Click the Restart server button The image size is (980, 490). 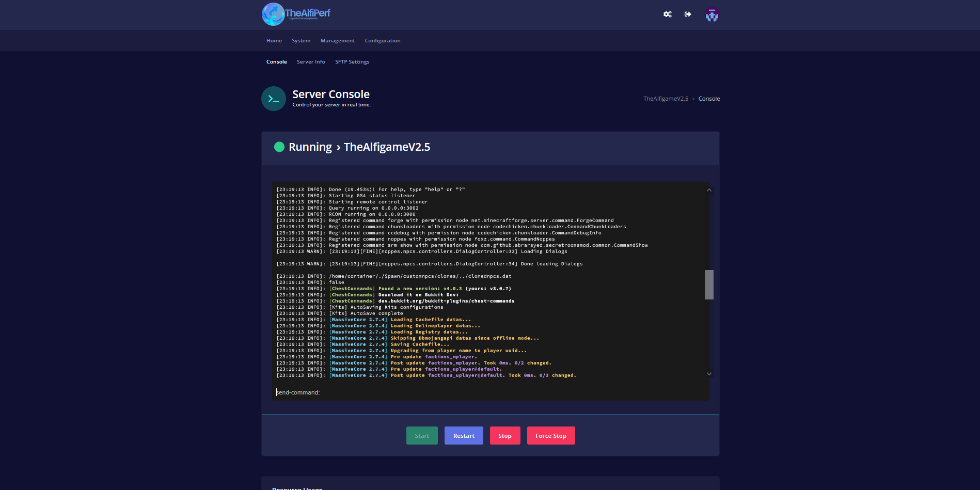(x=464, y=436)
